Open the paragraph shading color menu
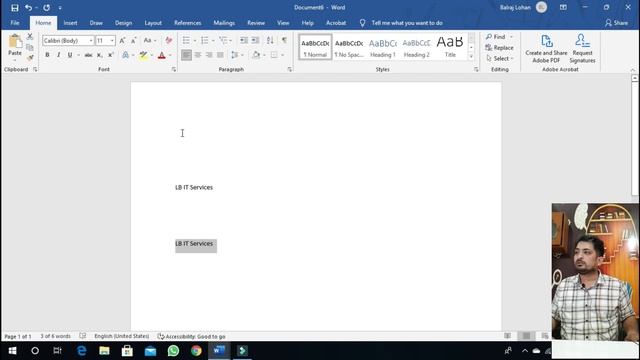 (263, 55)
